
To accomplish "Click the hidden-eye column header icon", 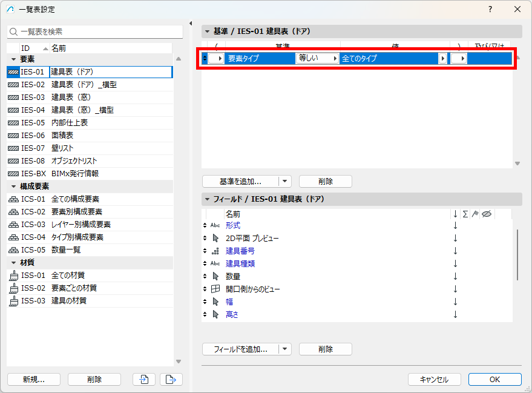I will [487, 214].
